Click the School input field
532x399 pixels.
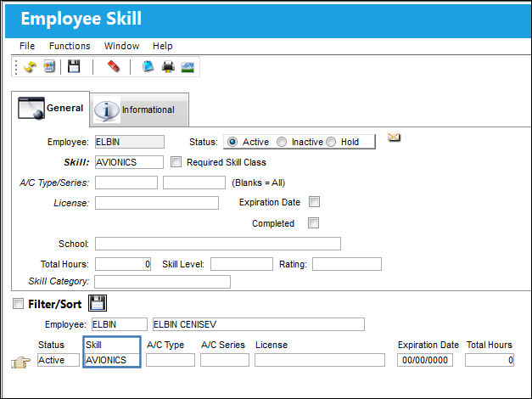point(218,244)
